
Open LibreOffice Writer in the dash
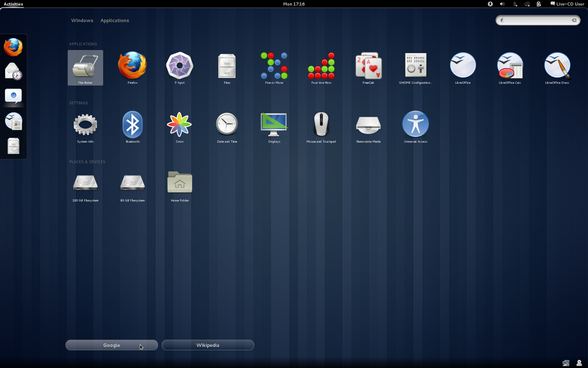point(13,121)
